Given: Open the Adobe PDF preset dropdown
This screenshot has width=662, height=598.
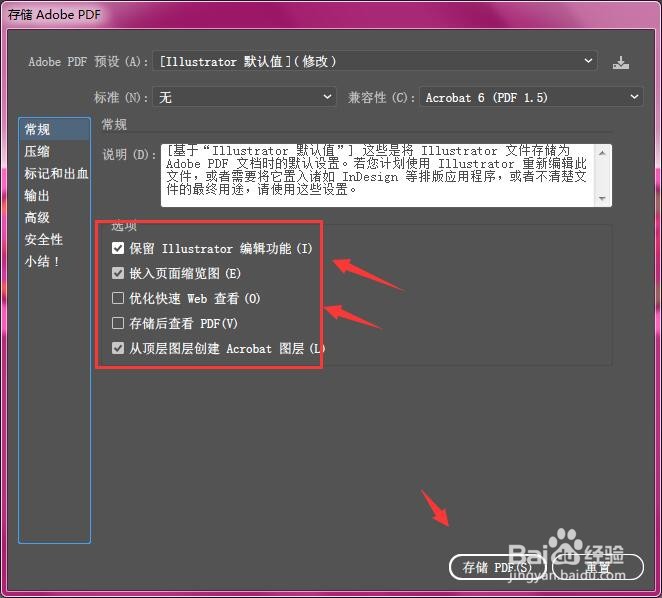Looking at the screenshot, I should 375,61.
